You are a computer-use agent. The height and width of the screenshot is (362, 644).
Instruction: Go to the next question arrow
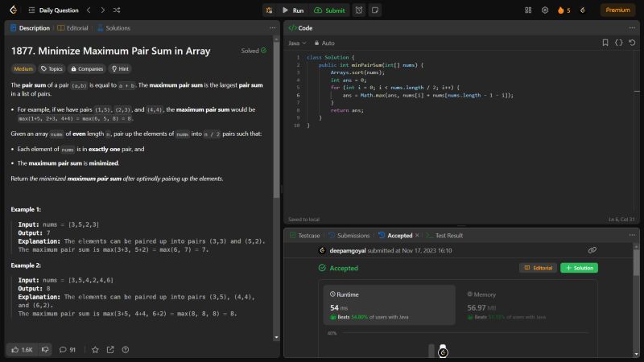[103, 10]
